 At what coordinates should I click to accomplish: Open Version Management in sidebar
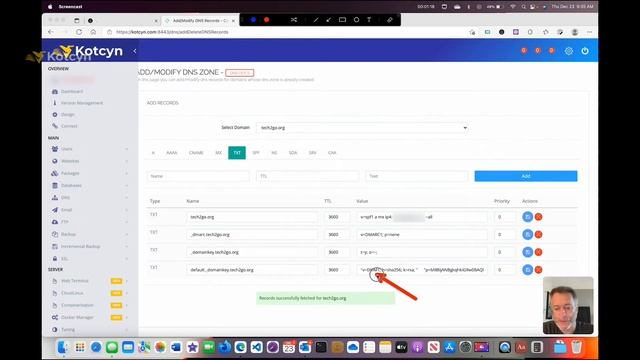(82, 103)
